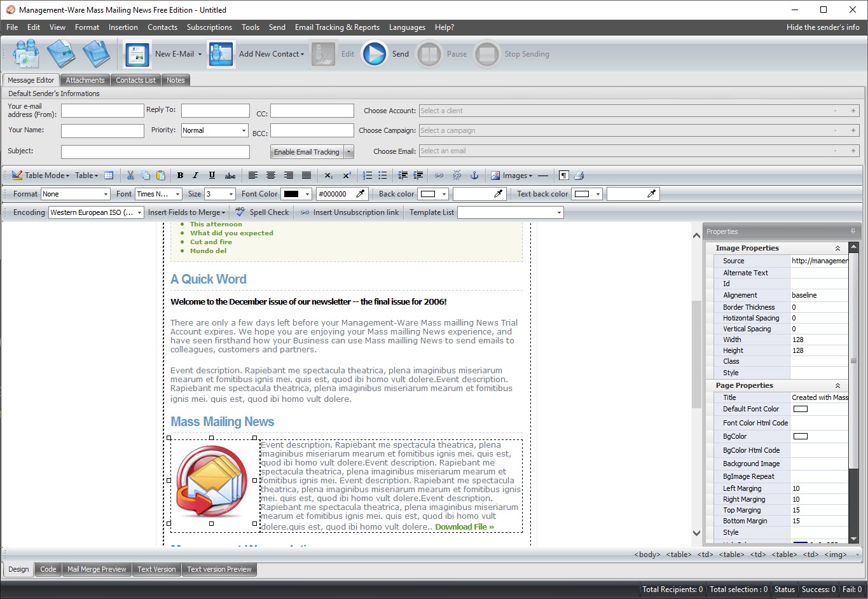Screen dimensions: 868x599
Task: Align text right
Action: (x=289, y=176)
